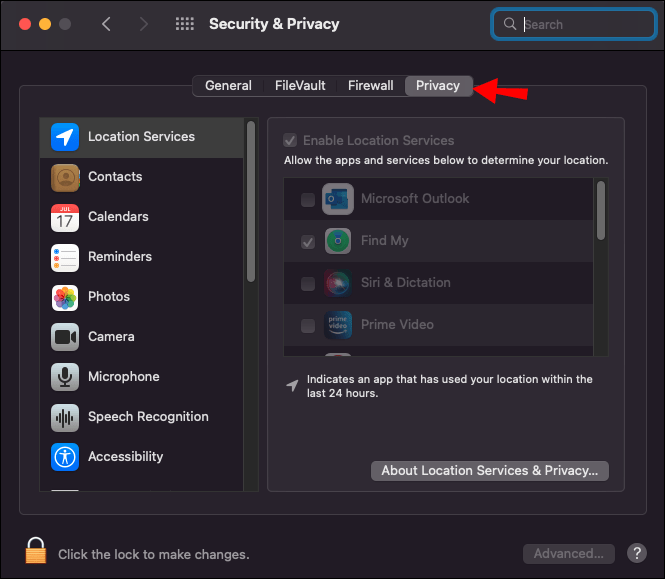Select Accessibility in the privacy list
This screenshot has width=665, height=579.
[x=142, y=457]
